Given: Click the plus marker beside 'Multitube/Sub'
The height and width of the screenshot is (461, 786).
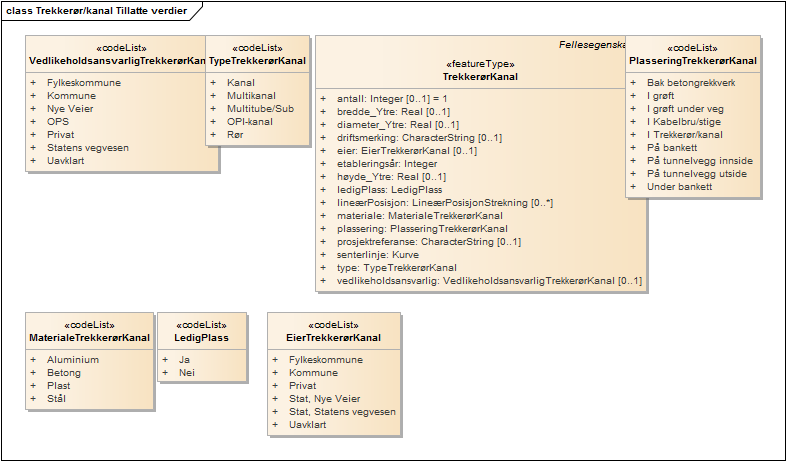Looking at the screenshot, I should 214,108.
